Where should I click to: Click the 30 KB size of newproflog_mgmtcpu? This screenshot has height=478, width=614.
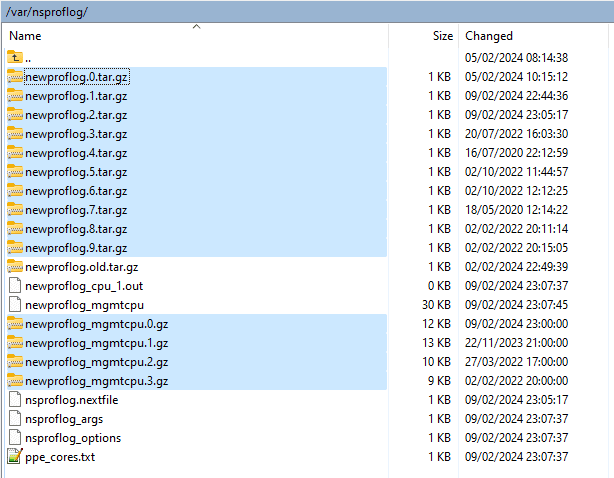coord(437,304)
